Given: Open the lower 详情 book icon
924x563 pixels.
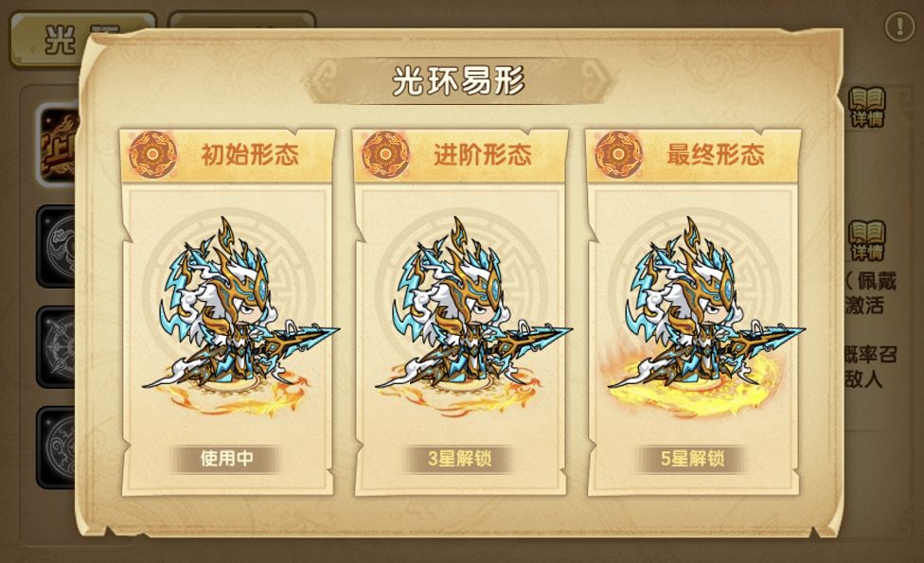Looking at the screenshot, I should coord(867,240).
